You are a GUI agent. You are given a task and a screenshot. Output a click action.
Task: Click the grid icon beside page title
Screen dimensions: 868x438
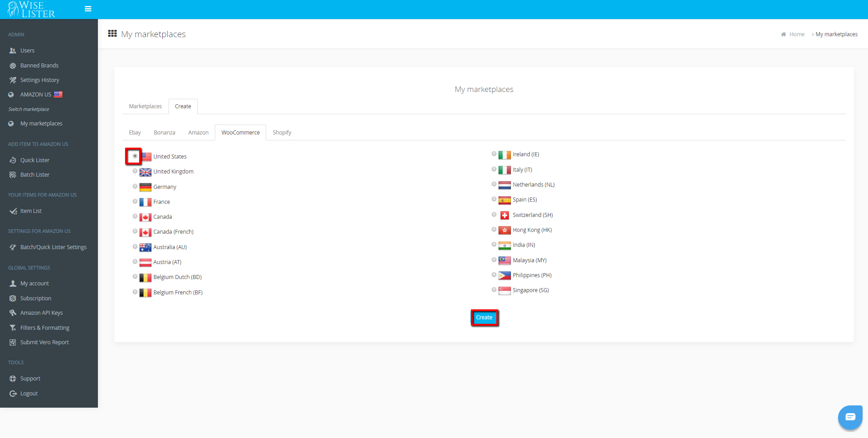tap(112, 34)
